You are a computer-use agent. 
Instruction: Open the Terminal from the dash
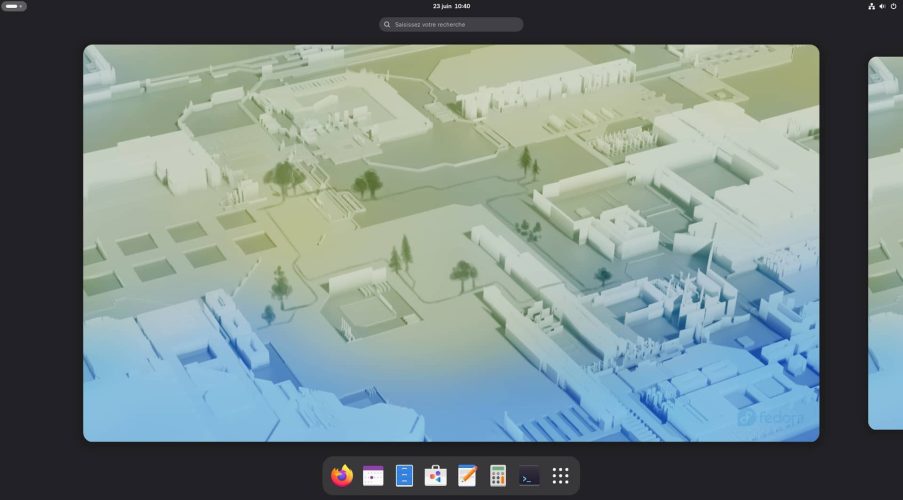point(529,476)
